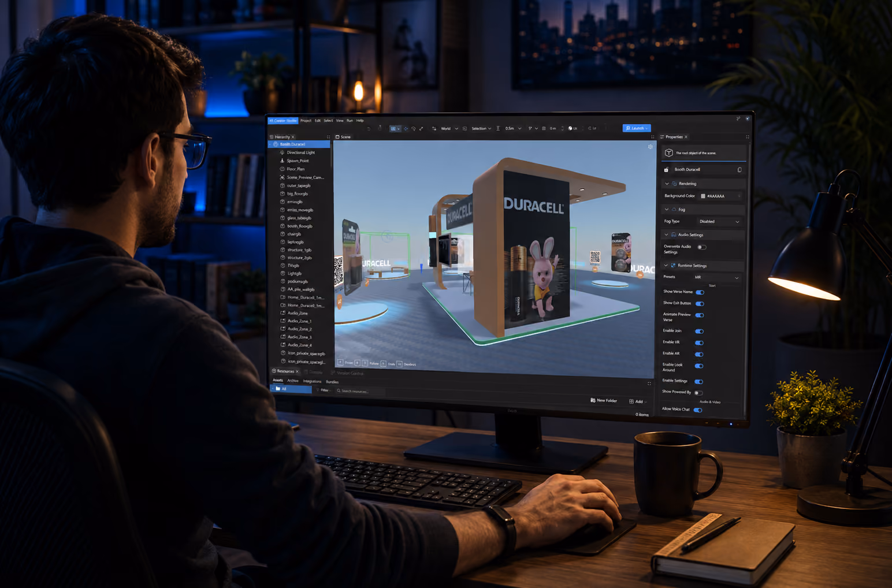This screenshot has height=588, width=892.
Task: Select the scale tool in the toolbar
Action: 421,128
